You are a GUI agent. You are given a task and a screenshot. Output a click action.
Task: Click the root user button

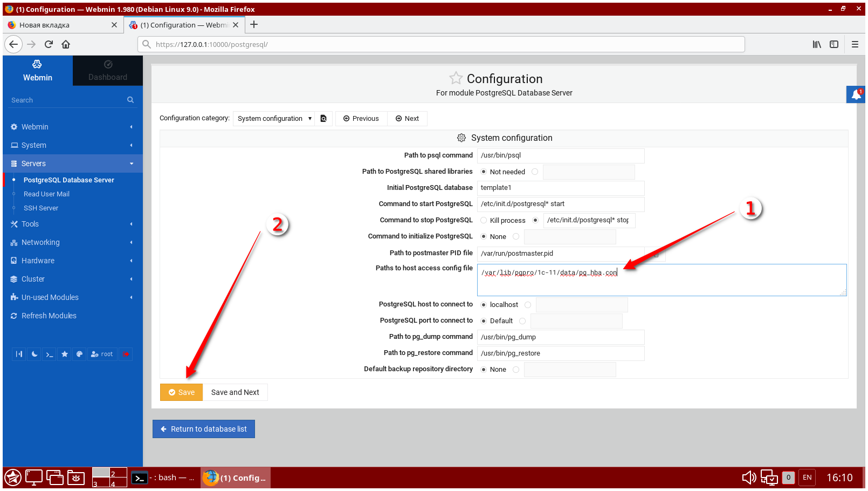pyautogui.click(x=102, y=354)
